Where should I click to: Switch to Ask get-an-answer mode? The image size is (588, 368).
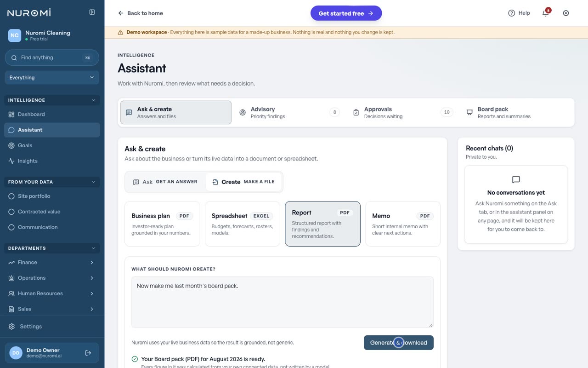point(165,182)
